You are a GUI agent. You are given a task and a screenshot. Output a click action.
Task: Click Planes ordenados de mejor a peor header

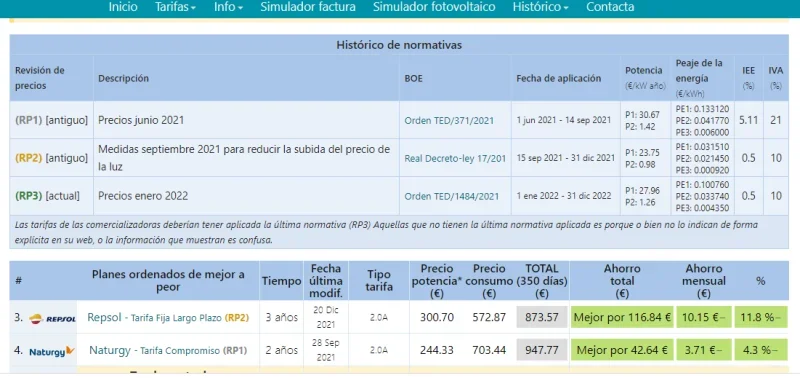click(168, 281)
